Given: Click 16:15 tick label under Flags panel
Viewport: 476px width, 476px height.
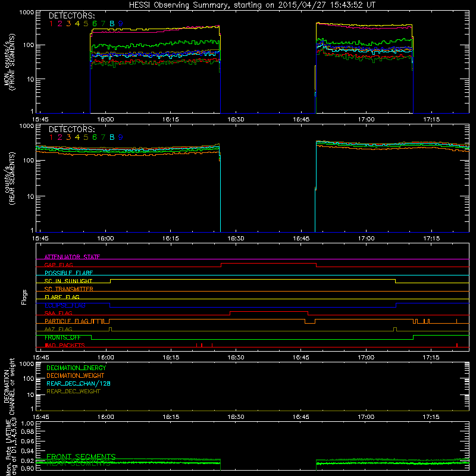Looking at the screenshot, I should pos(171,358).
